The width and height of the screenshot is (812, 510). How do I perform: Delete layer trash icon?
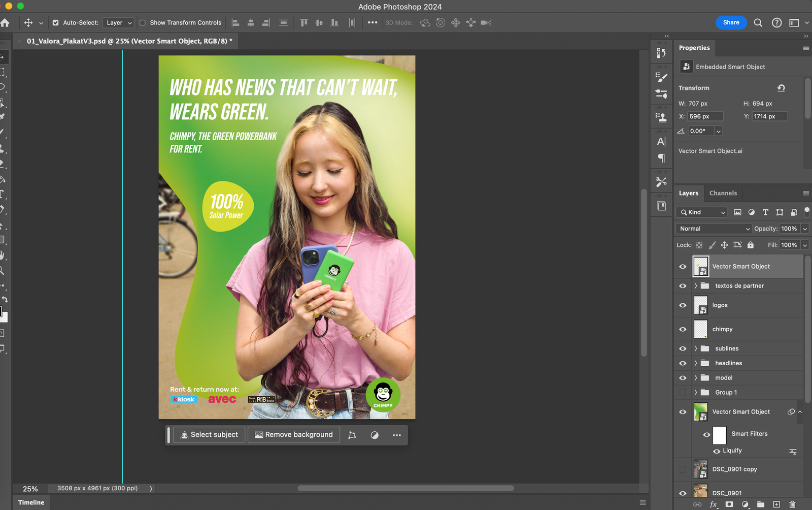pos(792,504)
